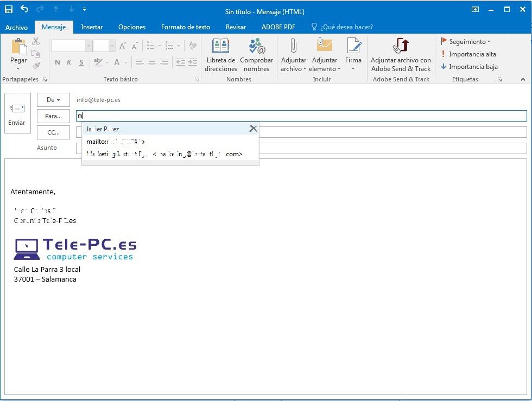Toggle Cursiva (K) formatting

(x=69, y=62)
